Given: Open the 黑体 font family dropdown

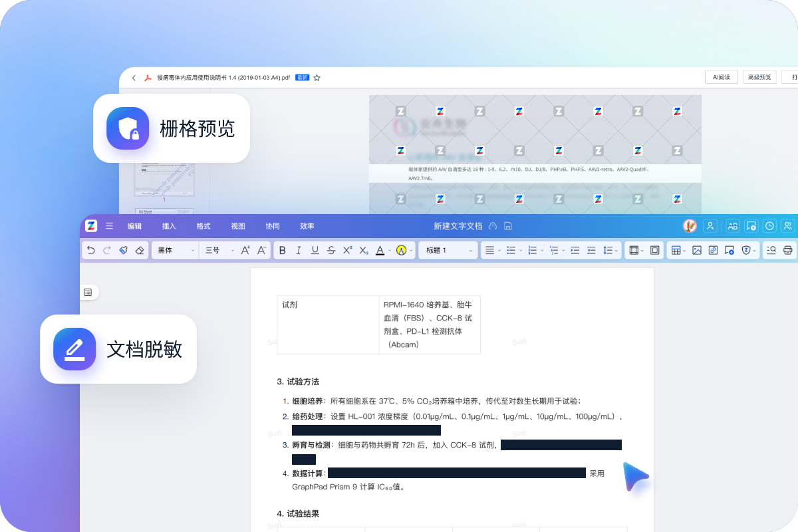Looking at the screenshot, I should (174, 250).
